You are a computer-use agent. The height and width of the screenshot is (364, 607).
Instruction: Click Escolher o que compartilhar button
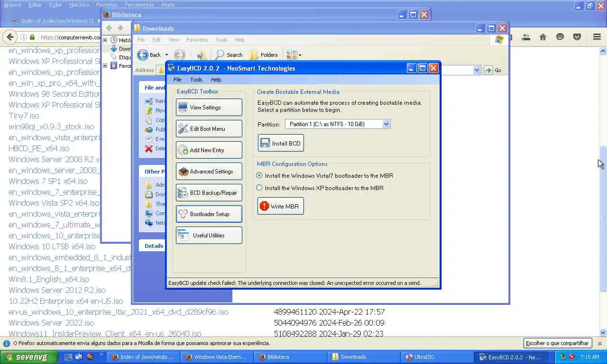pyautogui.click(x=557, y=343)
